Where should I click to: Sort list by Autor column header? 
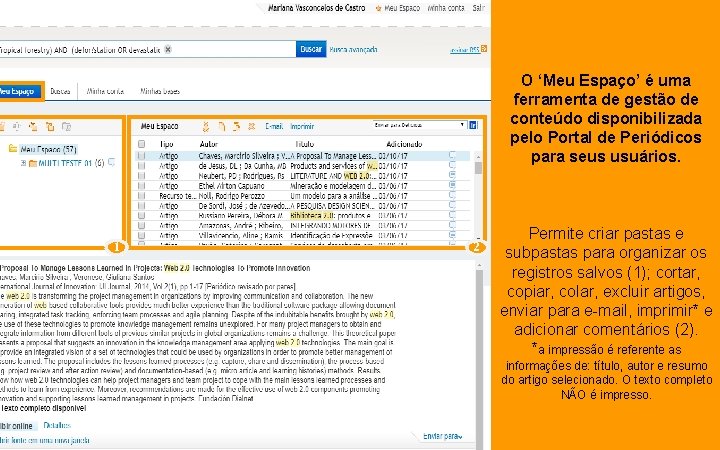pyautogui.click(x=208, y=144)
